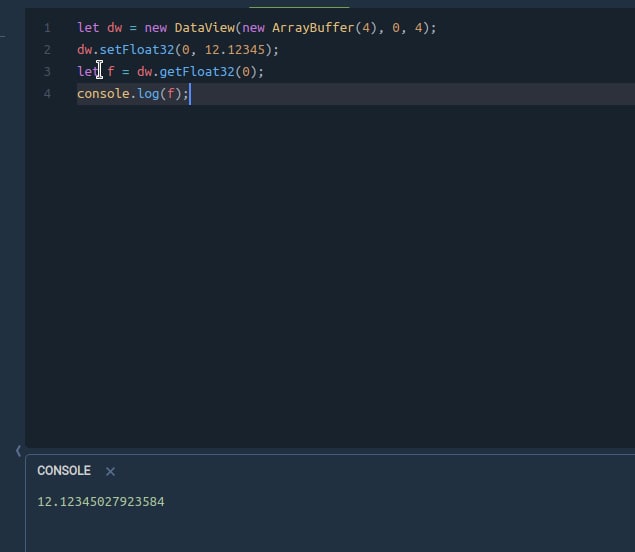Place the cursor in console.log(f) statement
635x552 pixels.
click(x=133, y=94)
